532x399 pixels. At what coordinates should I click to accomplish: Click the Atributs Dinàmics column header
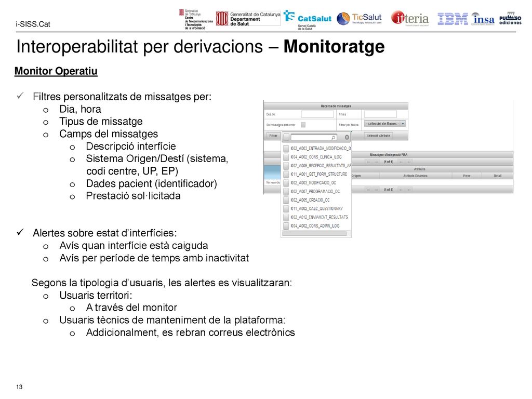(x=415, y=176)
